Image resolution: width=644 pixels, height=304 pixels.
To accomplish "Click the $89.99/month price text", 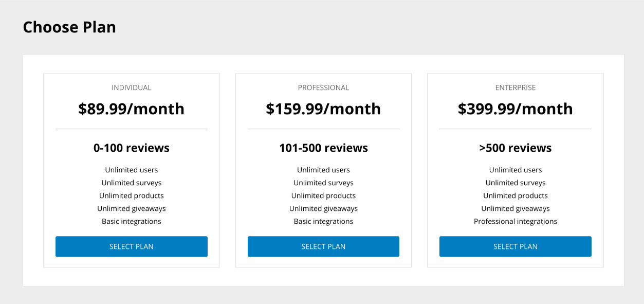I will (x=131, y=109).
